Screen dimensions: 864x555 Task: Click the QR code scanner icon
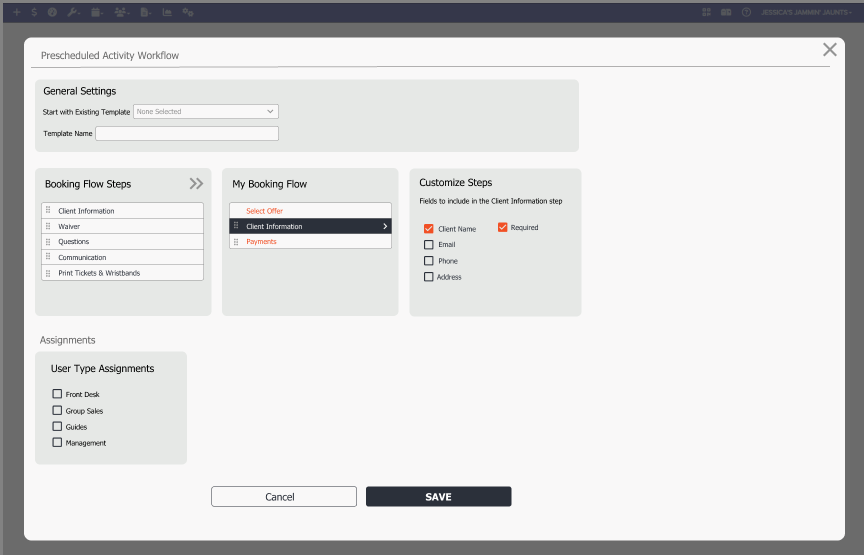pyautogui.click(x=706, y=12)
